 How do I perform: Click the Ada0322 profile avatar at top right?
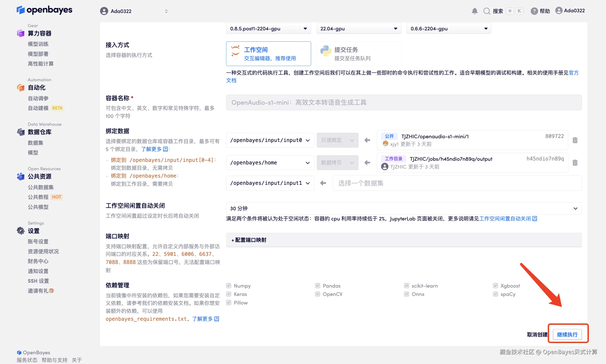[559, 11]
